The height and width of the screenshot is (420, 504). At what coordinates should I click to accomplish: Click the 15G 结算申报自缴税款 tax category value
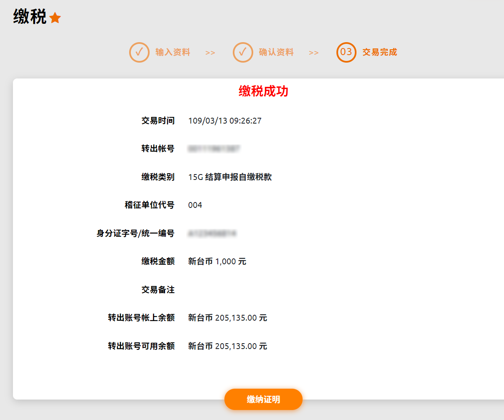(x=230, y=177)
